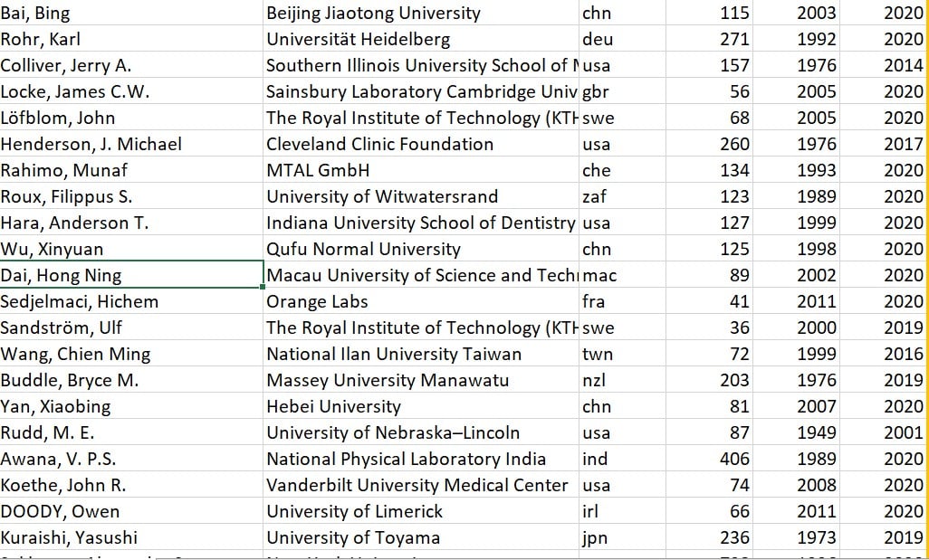The width and height of the screenshot is (929, 560).
Task: Click National Physical Laboratory India cell
Action: coord(421,458)
